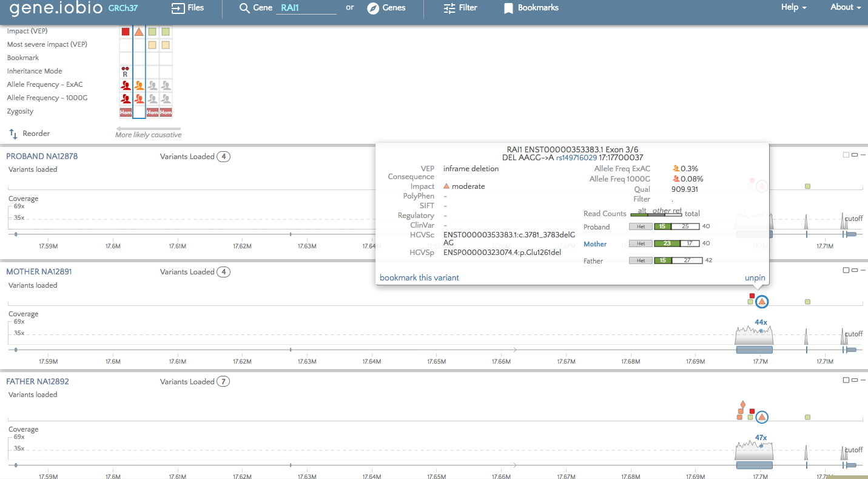Click the Father coverage 47x marker point
868x479 pixels.
pyautogui.click(x=761, y=446)
